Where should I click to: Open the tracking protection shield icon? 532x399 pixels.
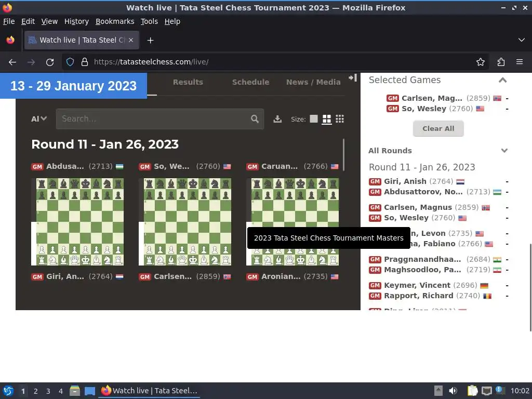pyautogui.click(x=70, y=62)
